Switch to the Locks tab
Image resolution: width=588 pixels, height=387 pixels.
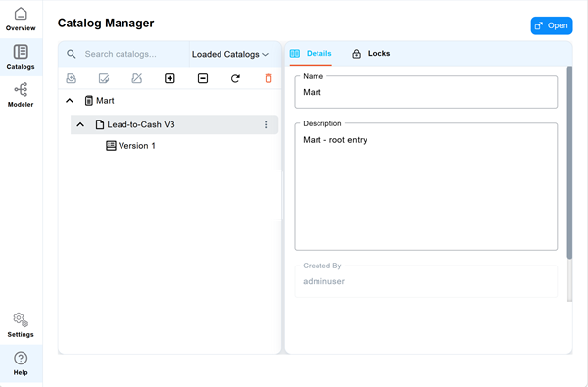(370, 53)
